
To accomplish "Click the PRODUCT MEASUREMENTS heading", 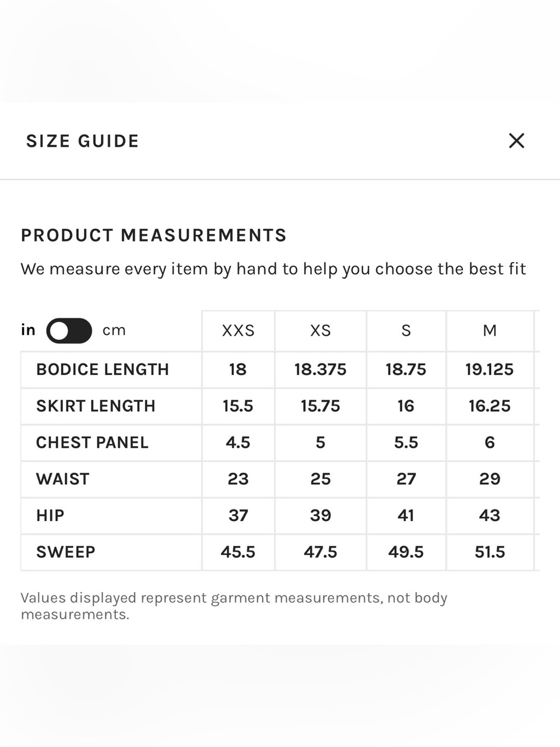I will (x=153, y=235).
